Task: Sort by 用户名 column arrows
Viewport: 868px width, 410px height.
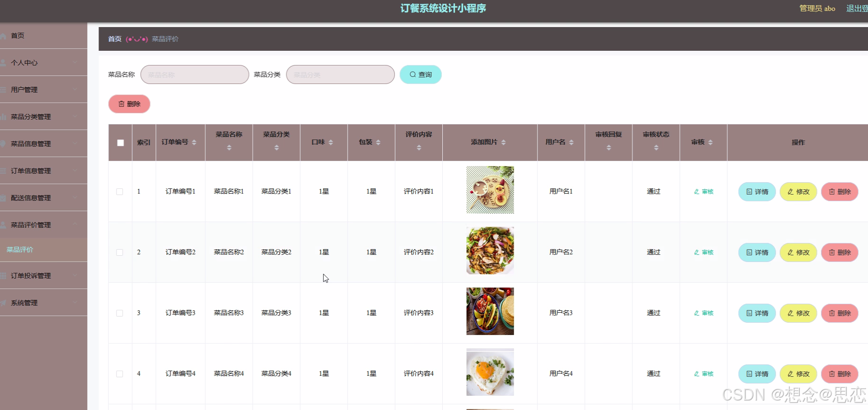Action: (x=571, y=142)
